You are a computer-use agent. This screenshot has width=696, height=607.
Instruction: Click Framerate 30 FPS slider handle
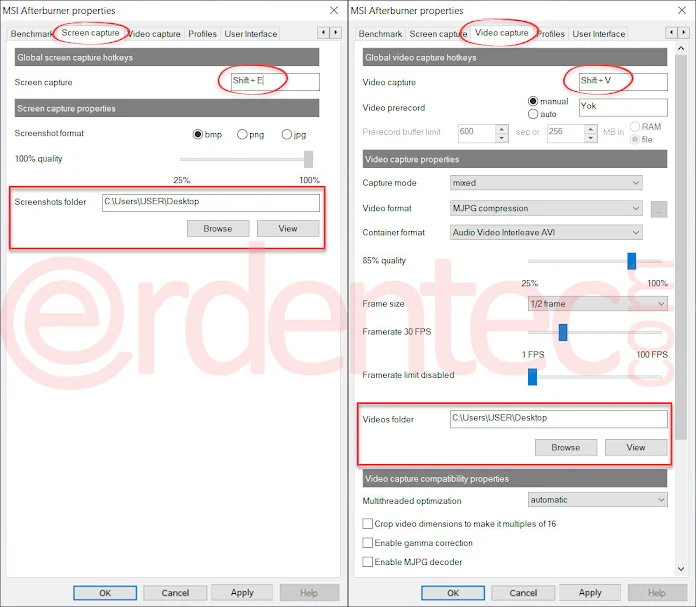563,333
